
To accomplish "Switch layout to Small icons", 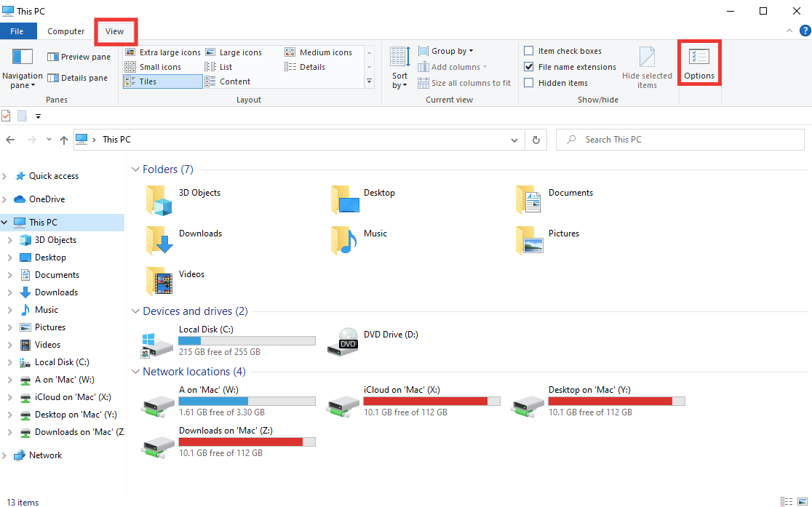I will coord(154,67).
